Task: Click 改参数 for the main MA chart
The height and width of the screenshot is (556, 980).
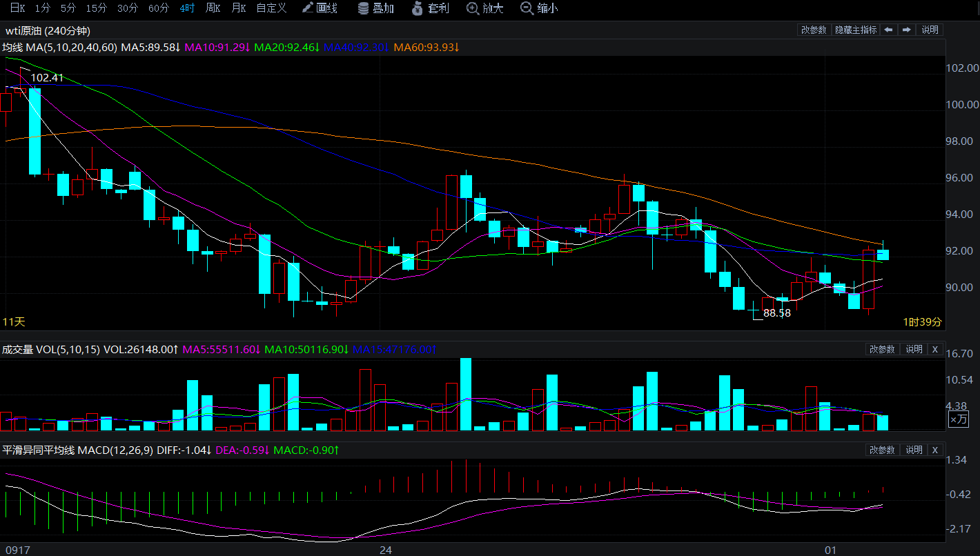Action: [814, 30]
